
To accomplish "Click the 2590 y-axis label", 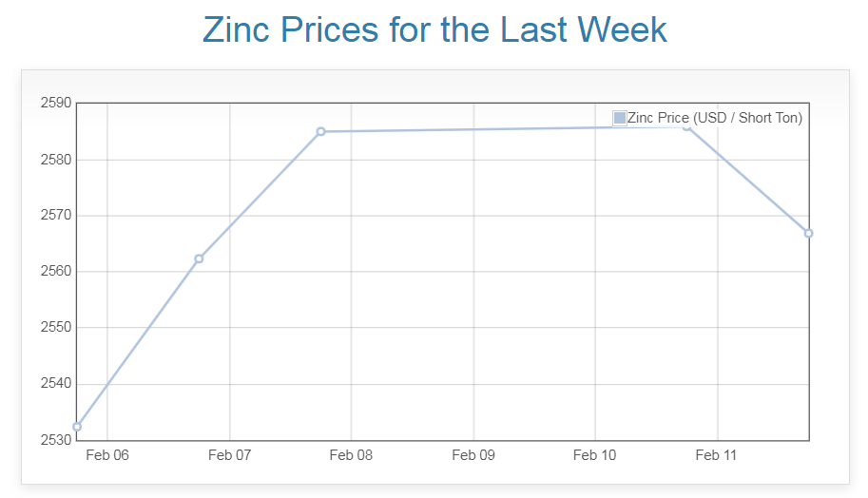I will coord(56,103).
